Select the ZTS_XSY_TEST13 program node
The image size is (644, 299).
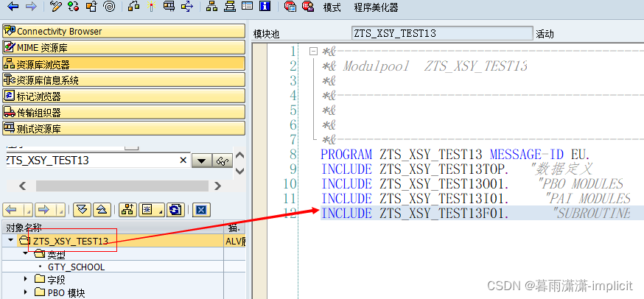(x=71, y=241)
